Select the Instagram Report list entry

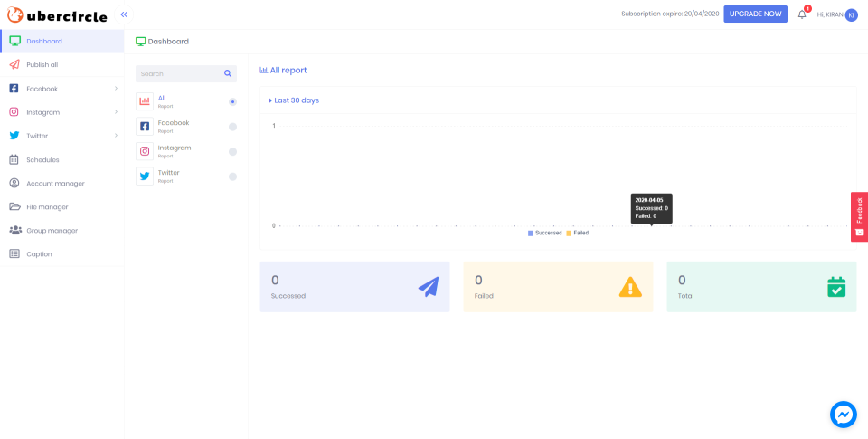click(186, 151)
